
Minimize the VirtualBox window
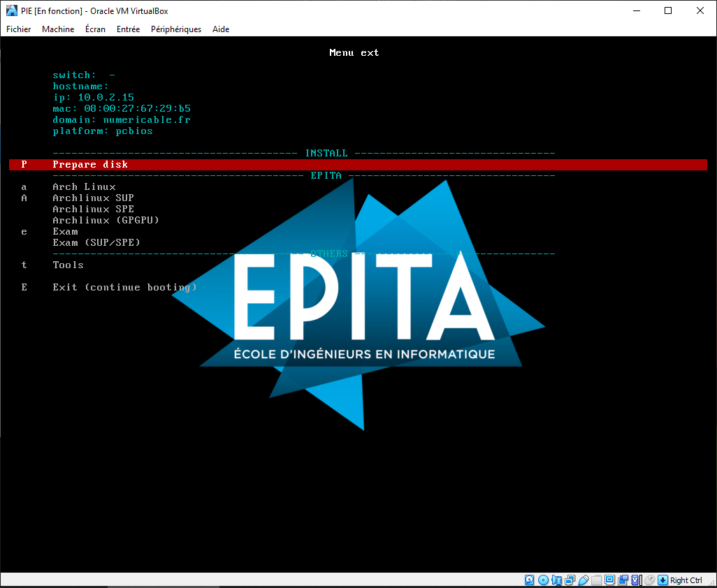click(x=637, y=10)
